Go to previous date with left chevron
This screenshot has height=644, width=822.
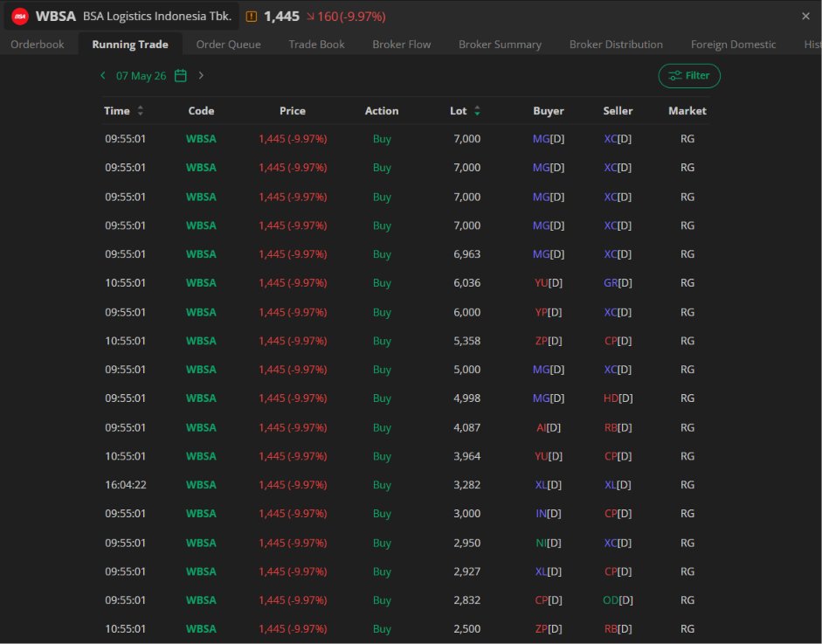[x=103, y=75]
